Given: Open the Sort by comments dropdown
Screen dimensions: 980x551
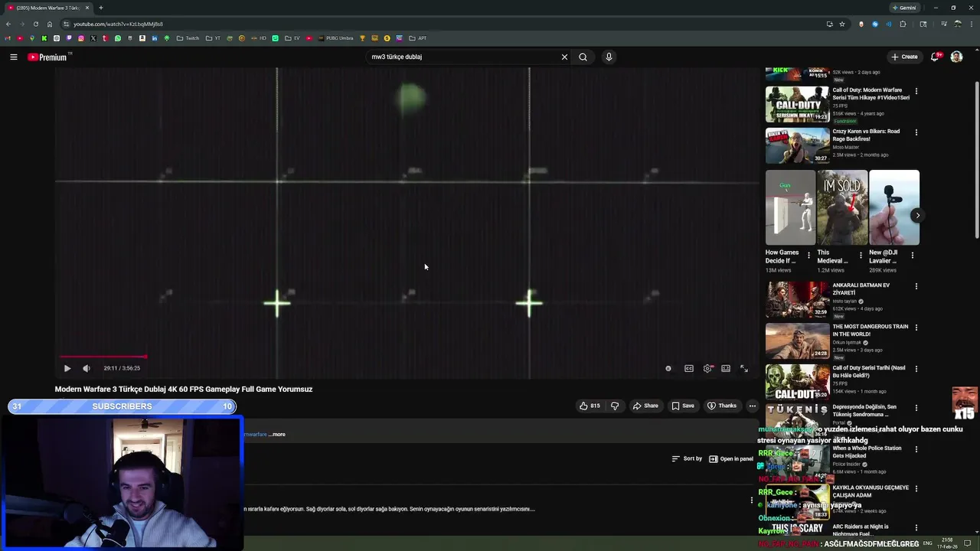Looking at the screenshot, I should click(687, 458).
